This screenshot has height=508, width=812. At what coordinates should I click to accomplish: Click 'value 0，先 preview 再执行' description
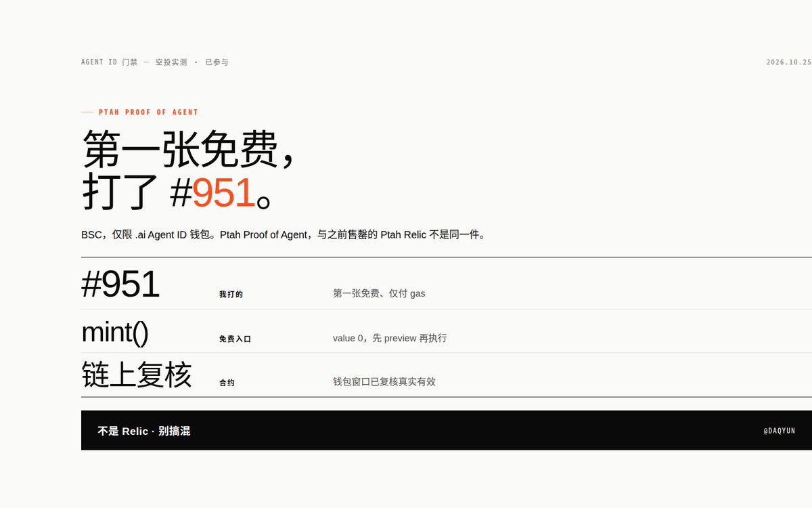[x=390, y=337]
